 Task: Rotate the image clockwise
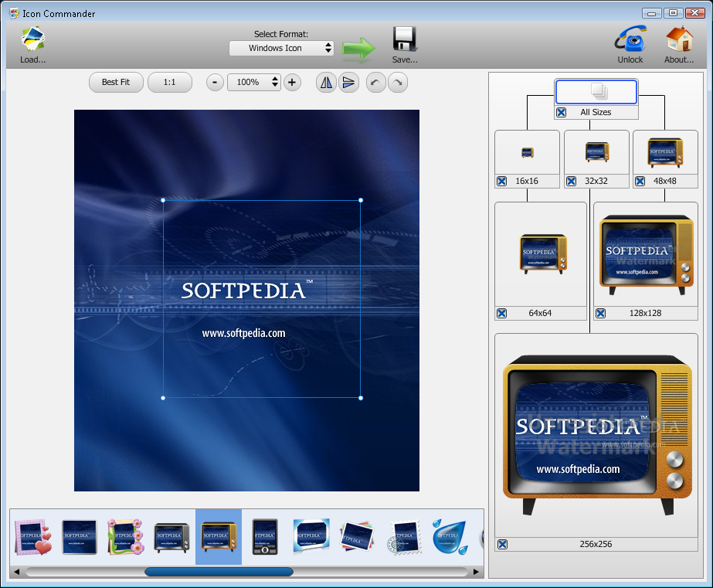tap(398, 83)
